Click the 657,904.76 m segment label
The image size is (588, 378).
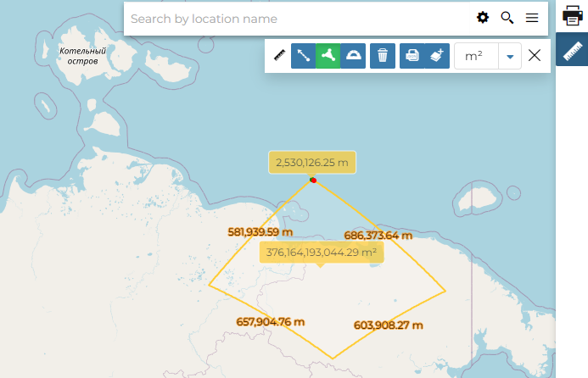pos(271,322)
